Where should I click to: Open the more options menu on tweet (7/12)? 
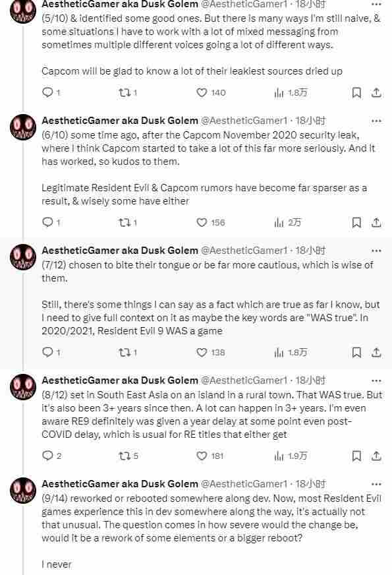[x=376, y=250]
